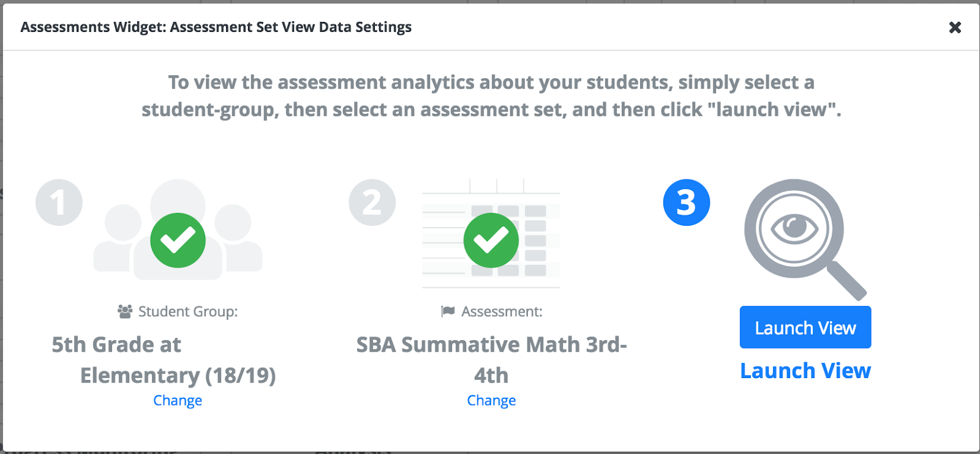Click the student group people icon
Image resolution: width=980 pixels, height=454 pixels.
pos(178,229)
